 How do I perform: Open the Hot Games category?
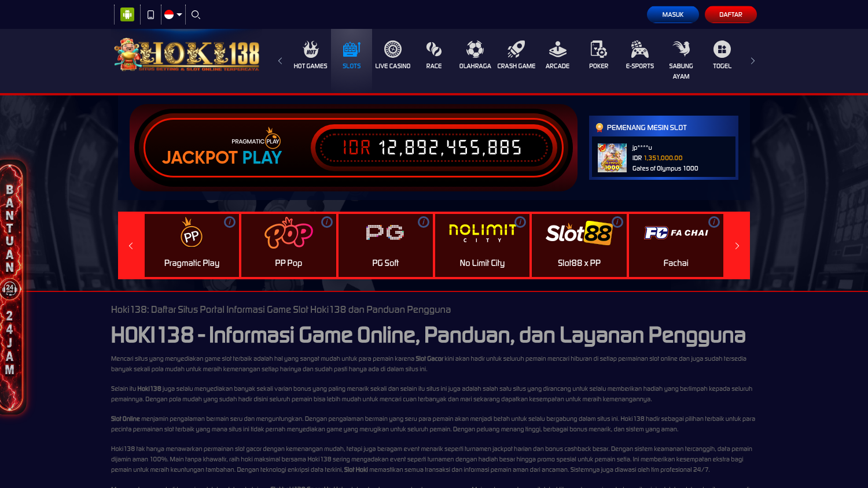310,56
